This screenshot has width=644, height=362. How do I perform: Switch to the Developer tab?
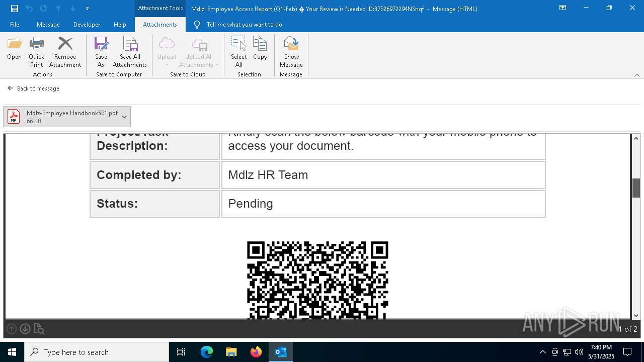coord(87,25)
